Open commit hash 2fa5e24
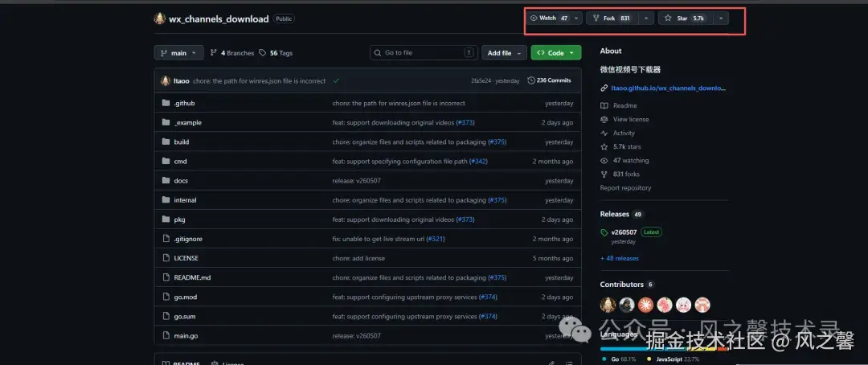 coord(481,81)
